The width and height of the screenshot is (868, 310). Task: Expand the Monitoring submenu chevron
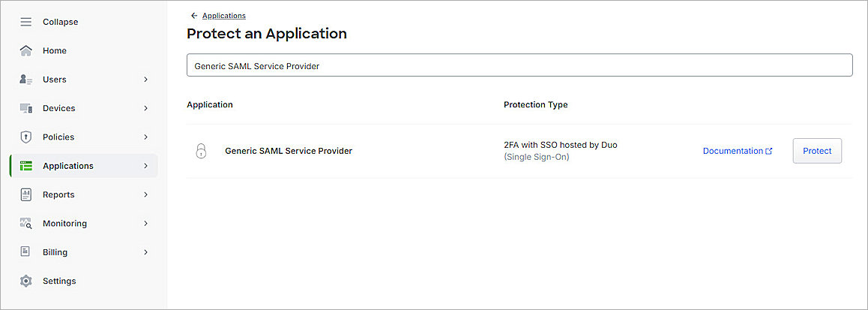click(146, 224)
